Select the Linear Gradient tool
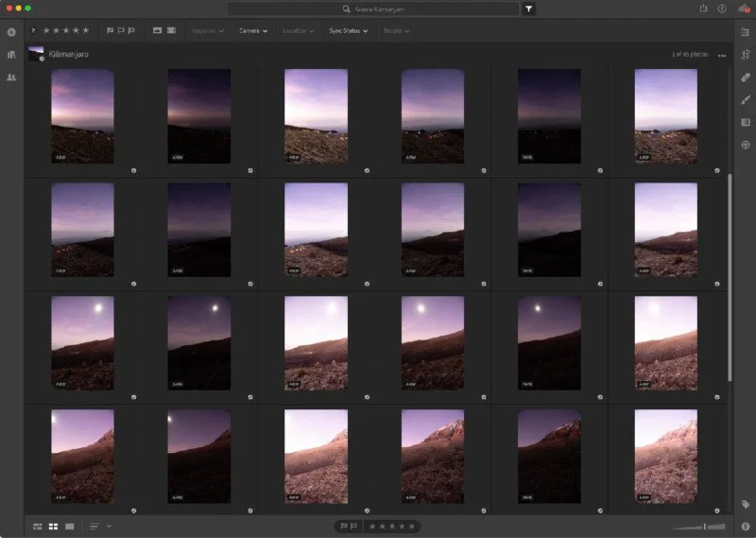Screen dimensions: 756x538 pos(746,122)
